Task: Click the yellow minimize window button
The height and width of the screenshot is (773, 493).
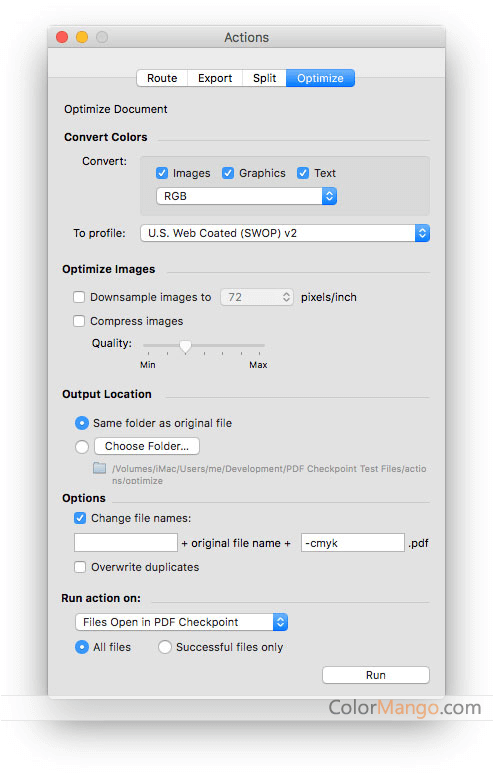Action: [x=82, y=37]
